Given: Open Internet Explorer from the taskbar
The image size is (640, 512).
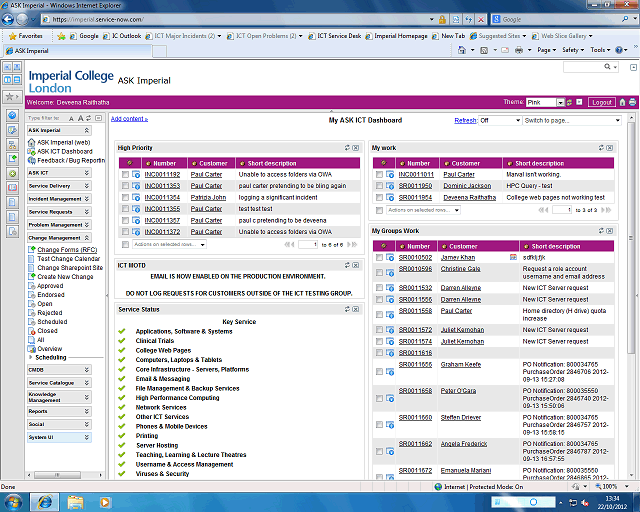Looking at the screenshot, I should pyautogui.click(x=44, y=501).
